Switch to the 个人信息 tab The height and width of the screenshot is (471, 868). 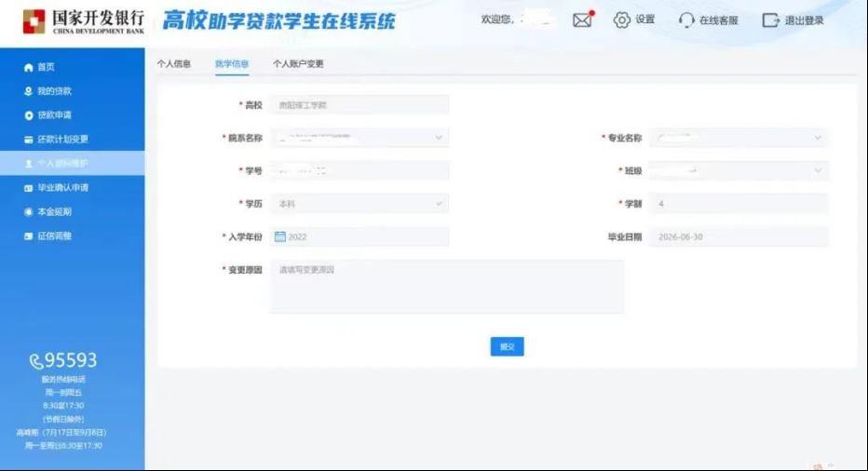tap(174, 64)
